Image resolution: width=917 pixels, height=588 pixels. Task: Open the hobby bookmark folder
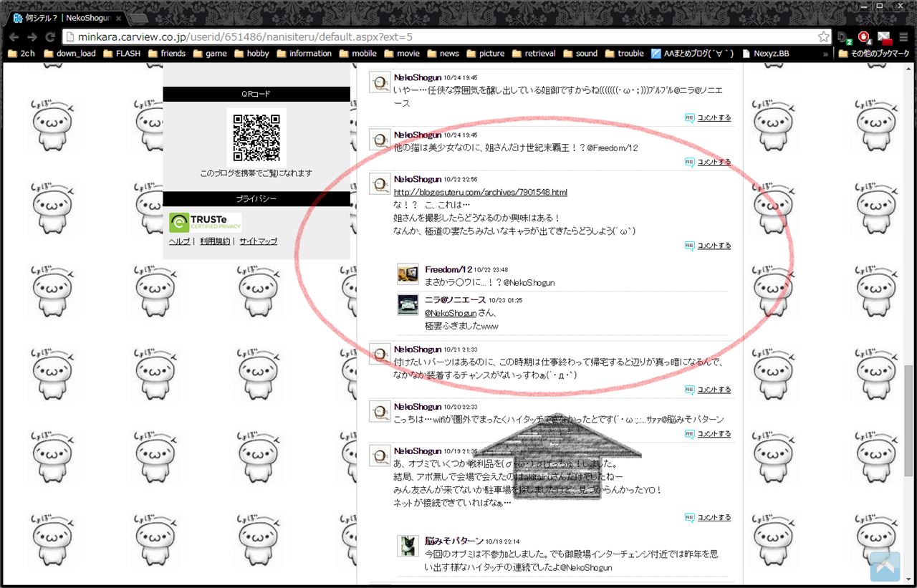[251, 53]
